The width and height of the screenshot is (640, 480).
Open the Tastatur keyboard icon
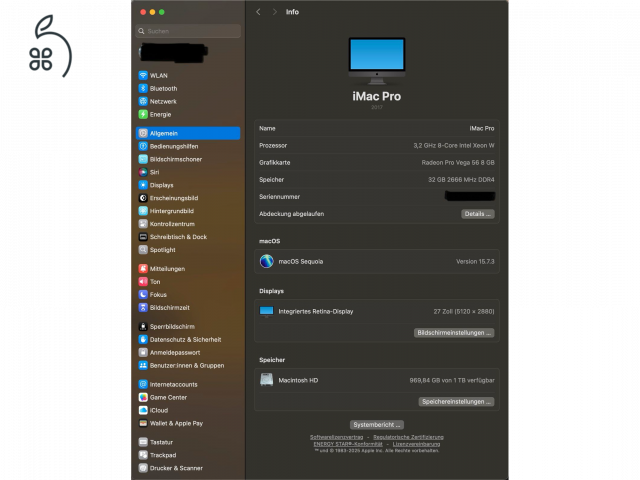143,442
